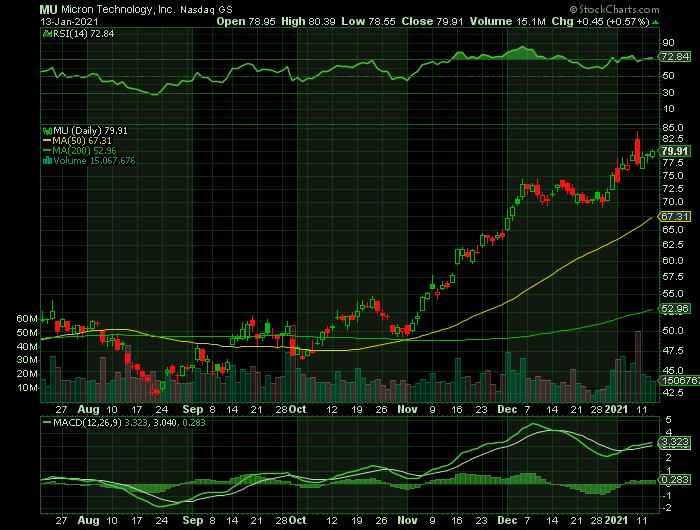Click the 0.283 histogram value tag on right axis
The width and height of the screenshot is (700, 530).
[674, 480]
